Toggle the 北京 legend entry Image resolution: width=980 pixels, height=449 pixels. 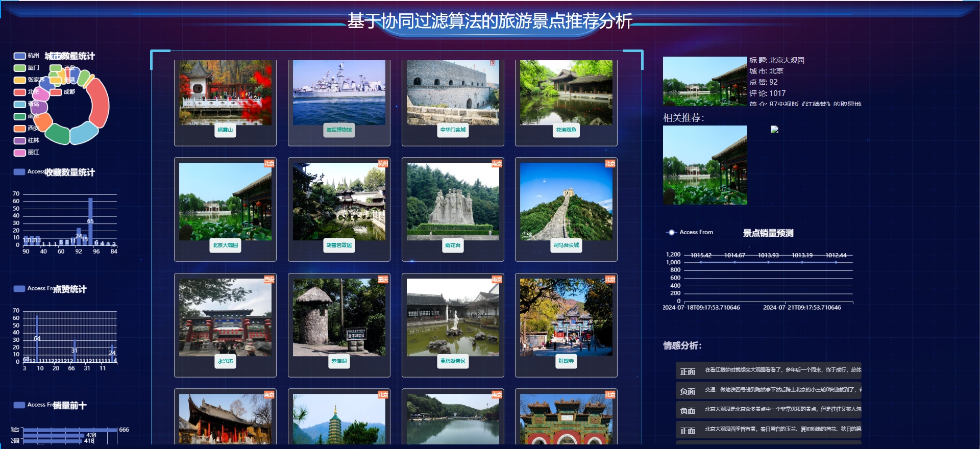pyautogui.click(x=26, y=92)
